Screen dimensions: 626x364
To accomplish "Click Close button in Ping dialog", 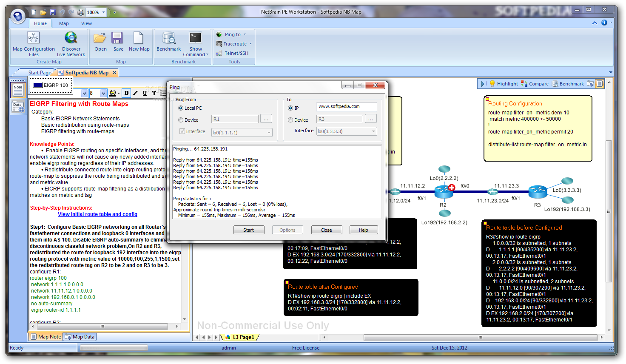I will coord(326,230).
